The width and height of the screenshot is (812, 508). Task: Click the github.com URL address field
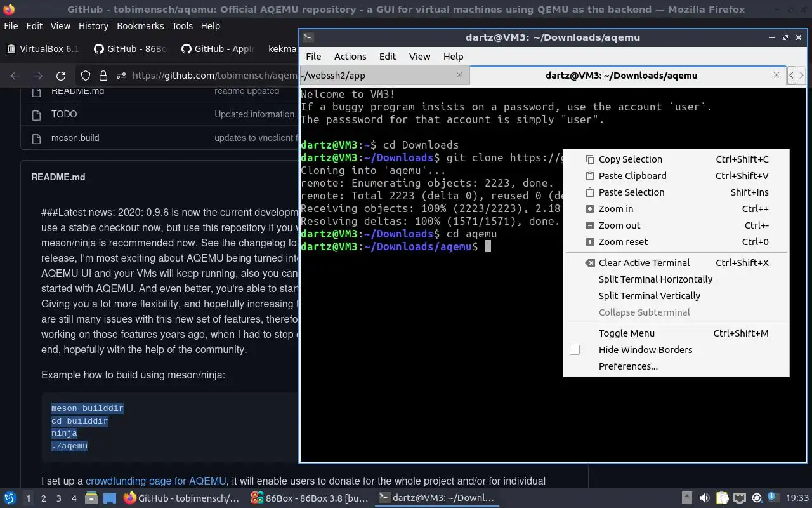[214, 76]
